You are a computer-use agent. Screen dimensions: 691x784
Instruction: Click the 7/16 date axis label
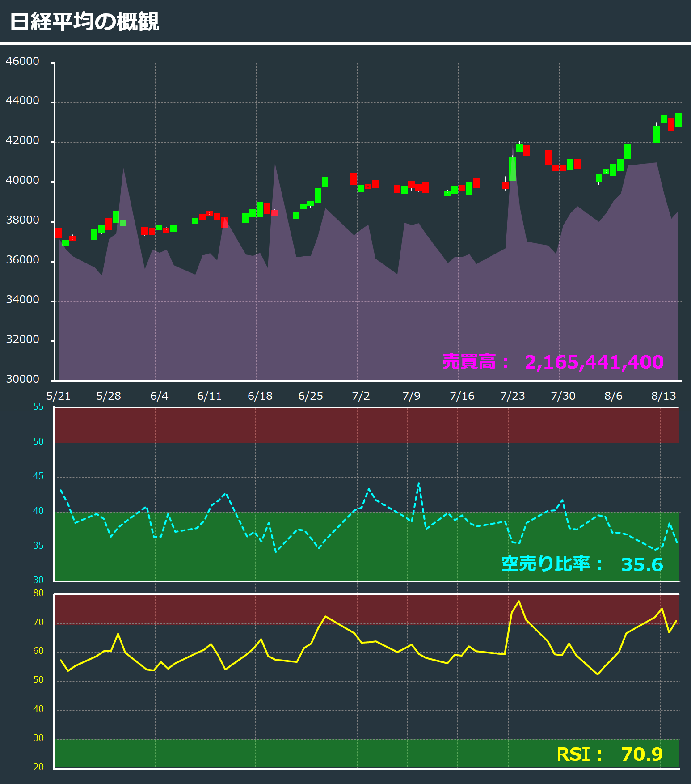coord(462,396)
